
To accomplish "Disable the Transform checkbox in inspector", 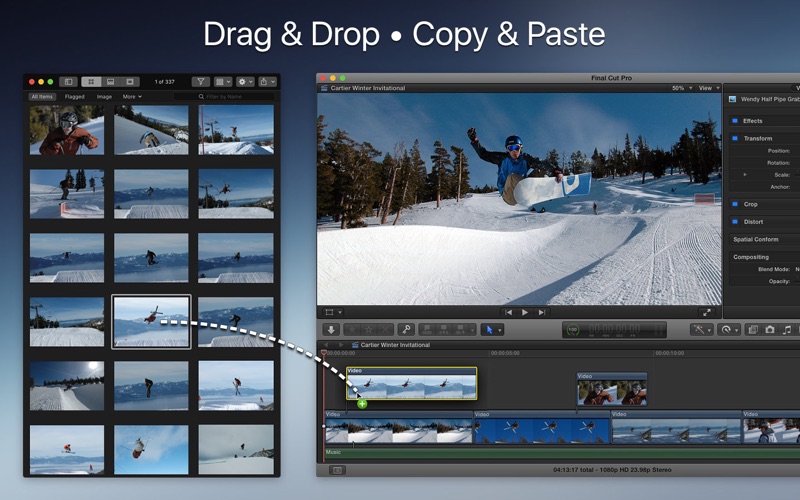I will 734,138.
